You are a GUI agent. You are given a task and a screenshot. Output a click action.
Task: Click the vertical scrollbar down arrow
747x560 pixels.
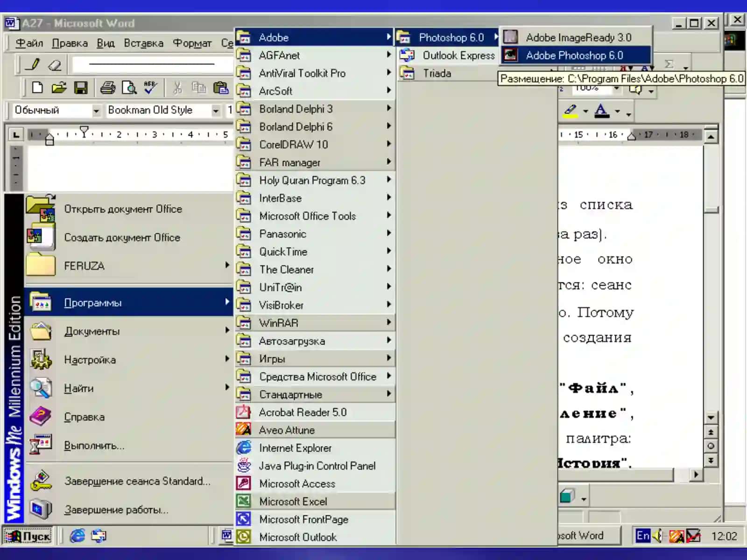point(711,417)
